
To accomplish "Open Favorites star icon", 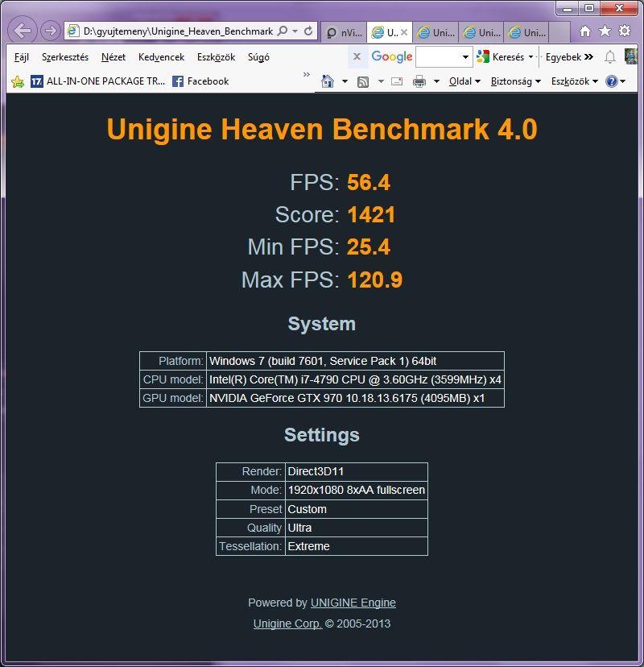I will (605, 31).
